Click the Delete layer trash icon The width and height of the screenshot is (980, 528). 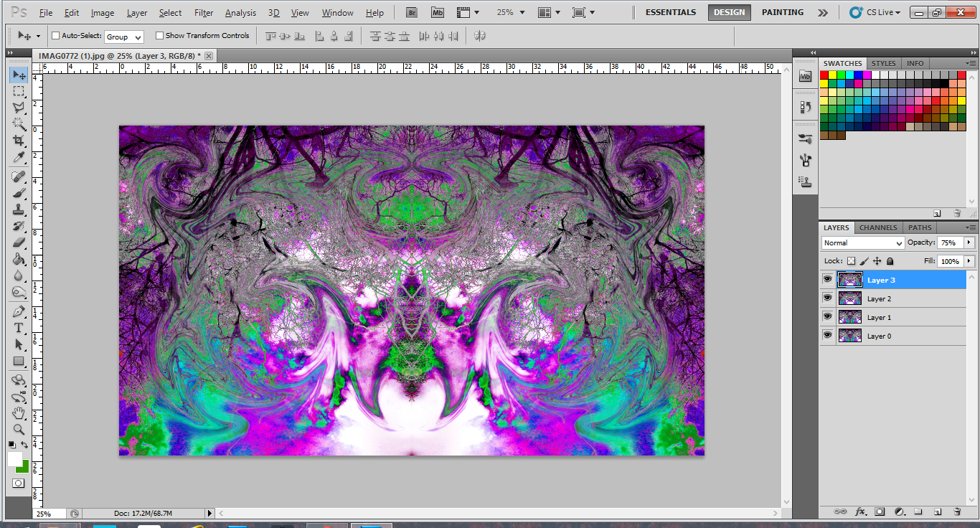(x=957, y=511)
